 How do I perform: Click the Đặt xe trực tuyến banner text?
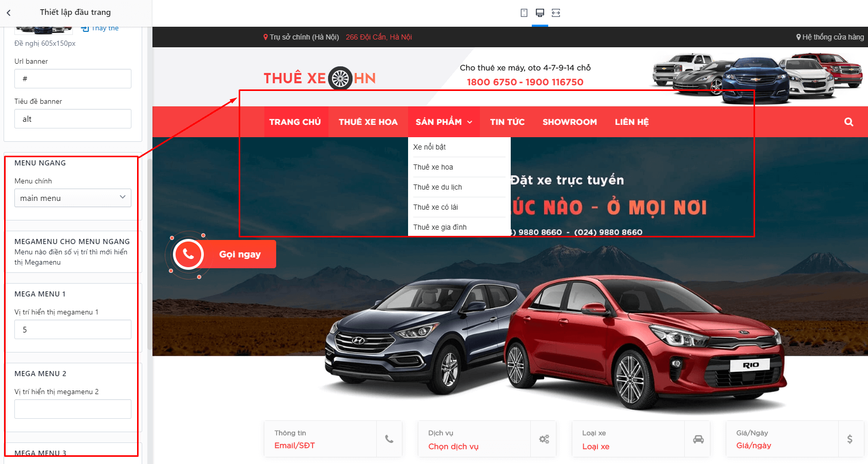[567, 180]
